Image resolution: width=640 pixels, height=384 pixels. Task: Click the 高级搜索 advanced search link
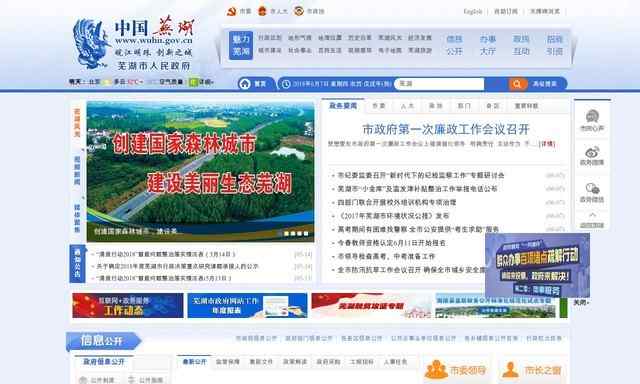[x=545, y=84]
